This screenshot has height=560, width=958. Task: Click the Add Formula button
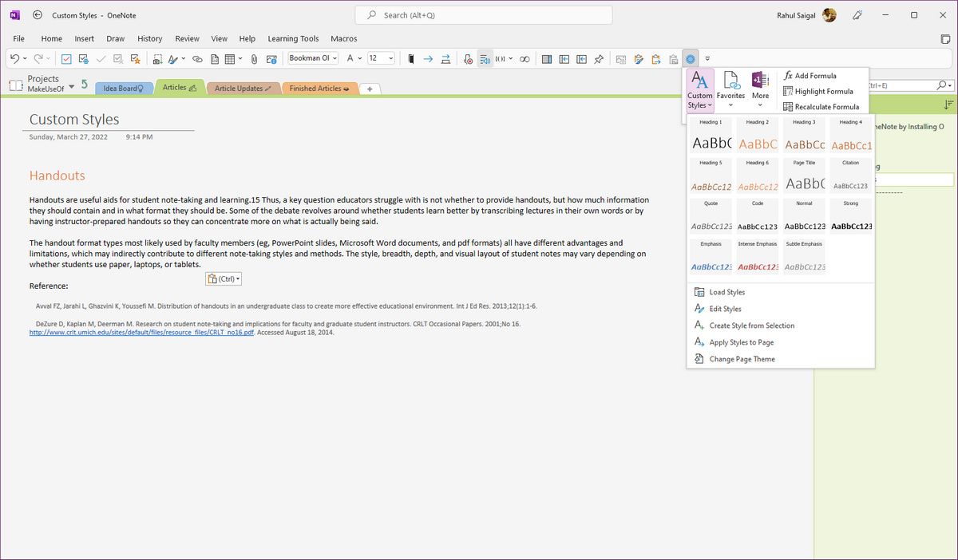tap(810, 76)
